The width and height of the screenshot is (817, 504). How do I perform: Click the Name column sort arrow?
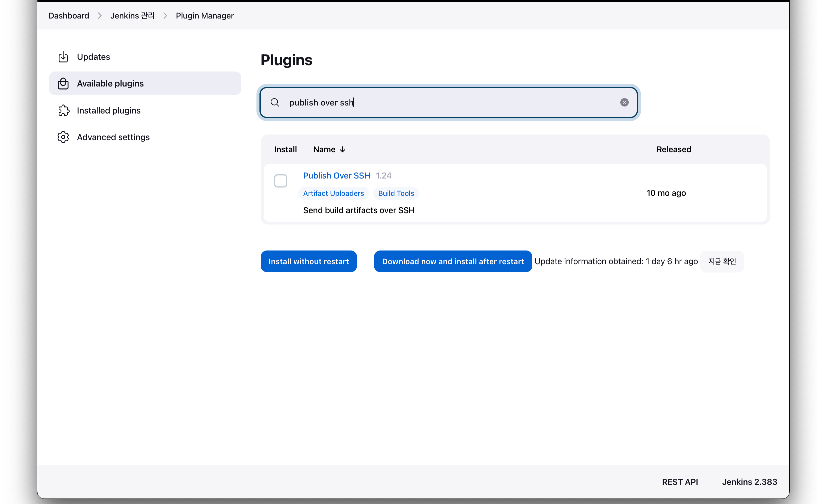click(x=342, y=150)
